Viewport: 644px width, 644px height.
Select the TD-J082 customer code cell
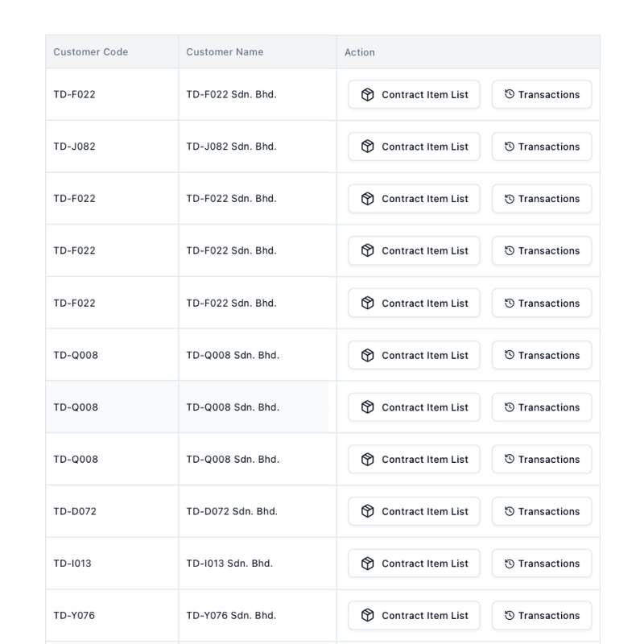point(112,147)
